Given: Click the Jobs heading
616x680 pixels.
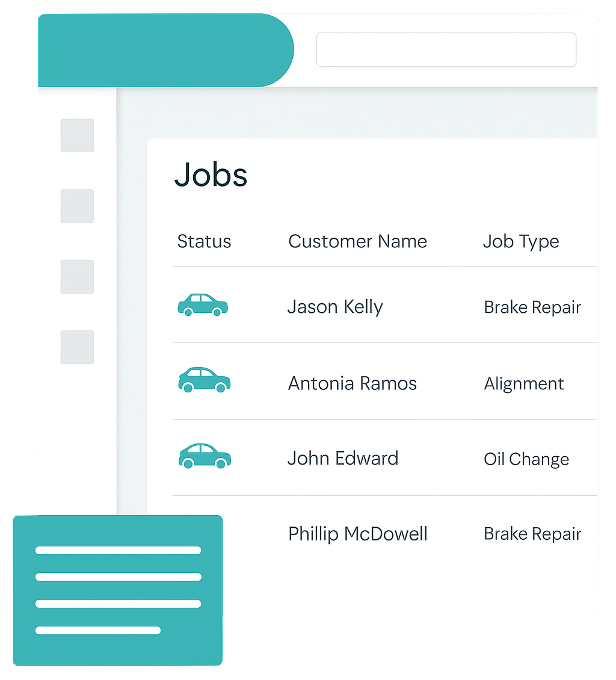Looking at the screenshot, I should [x=211, y=175].
